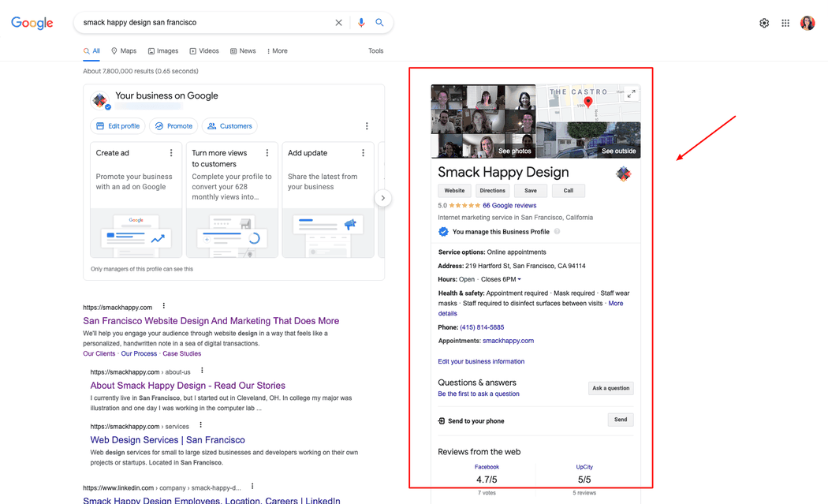Expand the Castro map with arrows icon
The image size is (828, 504).
tap(631, 94)
